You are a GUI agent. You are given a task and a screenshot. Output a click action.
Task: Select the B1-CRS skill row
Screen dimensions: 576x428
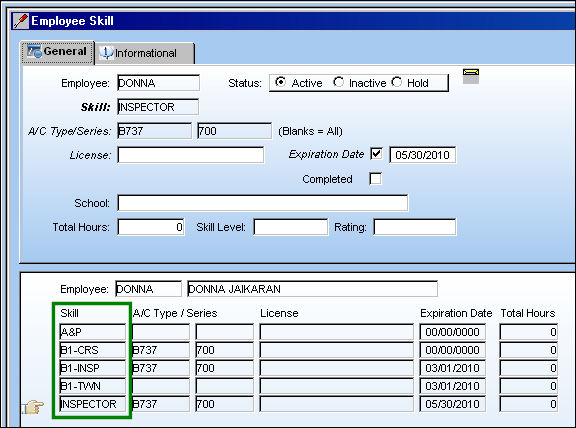click(x=93, y=350)
